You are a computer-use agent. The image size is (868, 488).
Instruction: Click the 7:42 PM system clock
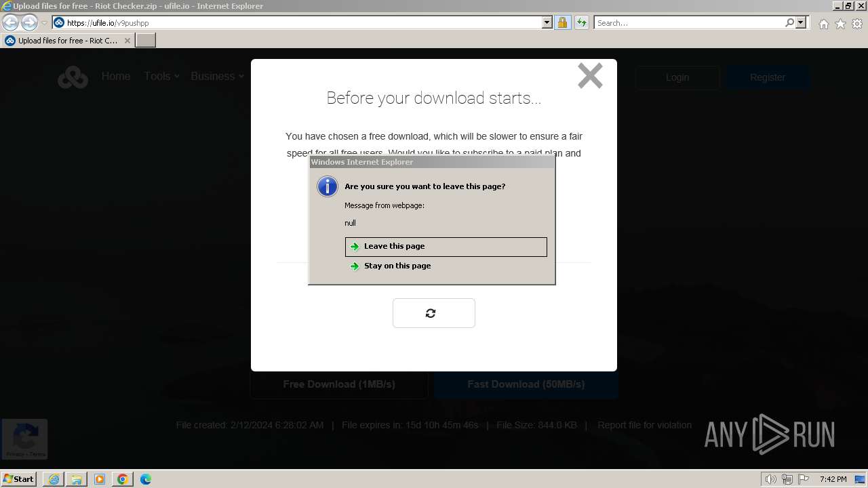[833, 479]
